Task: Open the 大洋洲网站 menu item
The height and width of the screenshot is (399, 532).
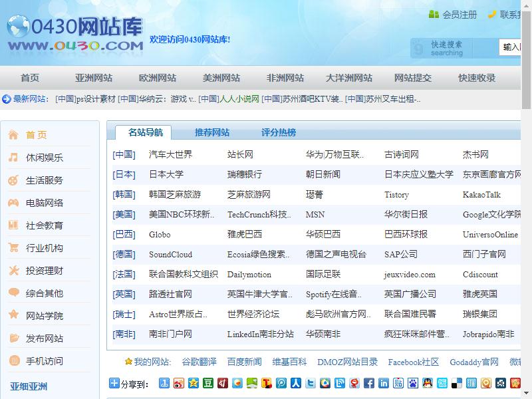Action: coord(348,78)
